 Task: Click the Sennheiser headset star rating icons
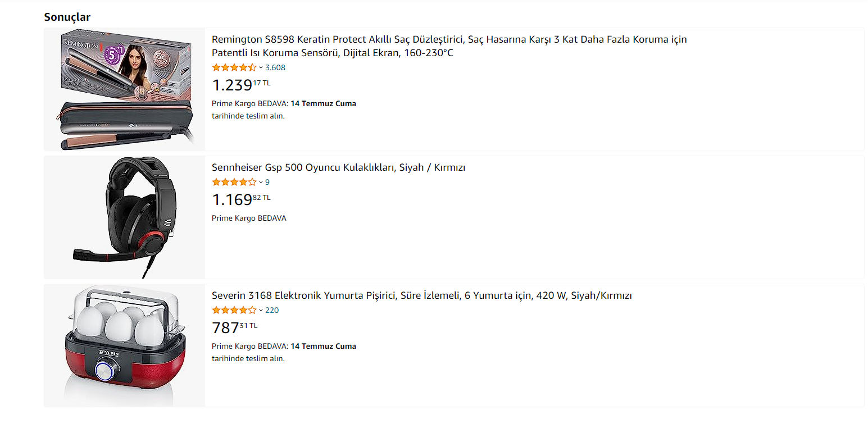point(234,182)
